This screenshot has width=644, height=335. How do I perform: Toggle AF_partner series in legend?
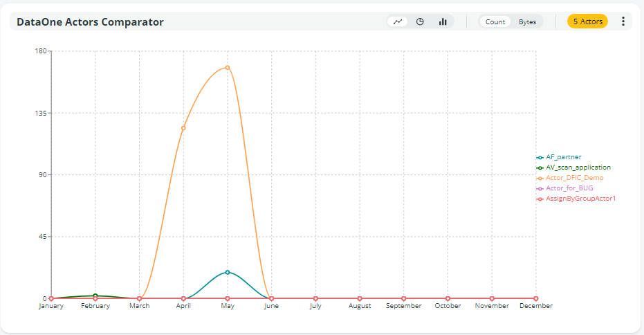pyautogui.click(x=563, y=157)
